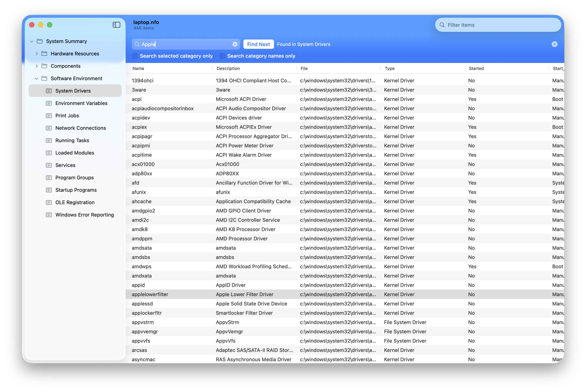Expand the Hardware Resources folder
Screen dimensions: 586x392
[x=36, y=53]
